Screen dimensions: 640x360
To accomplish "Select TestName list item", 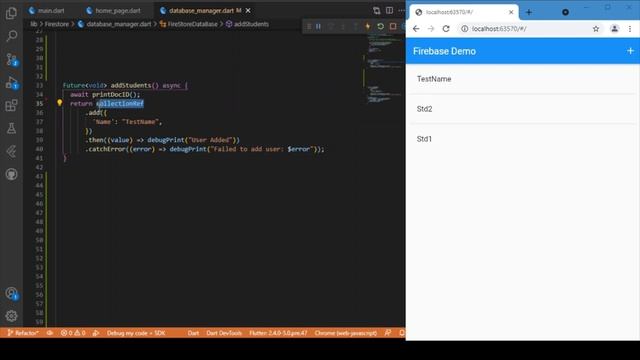I will [522, 79].
